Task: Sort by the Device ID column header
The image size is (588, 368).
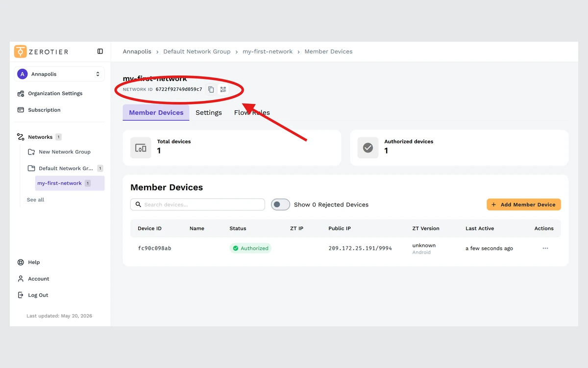Action: tap(149, 229)
